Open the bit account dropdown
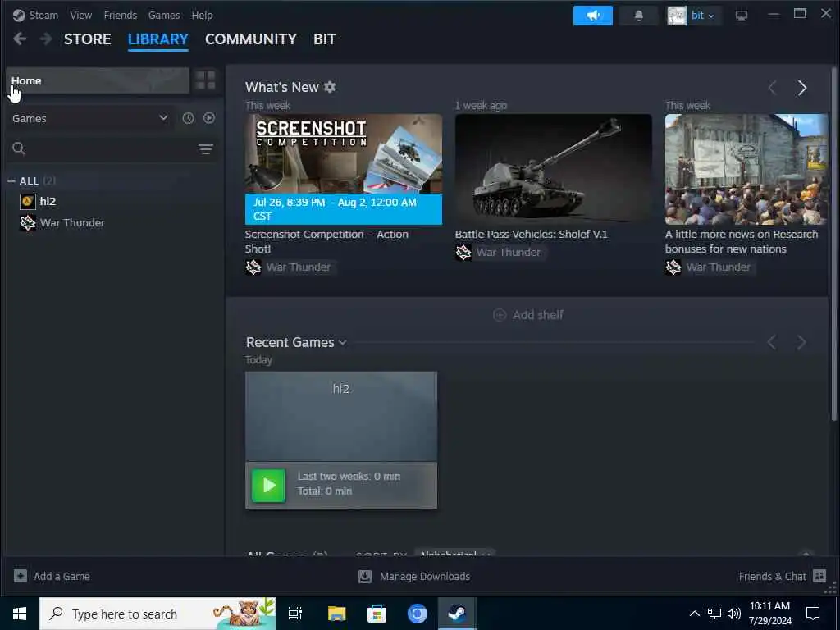The image size is (840, 630). tap(703, 16)
